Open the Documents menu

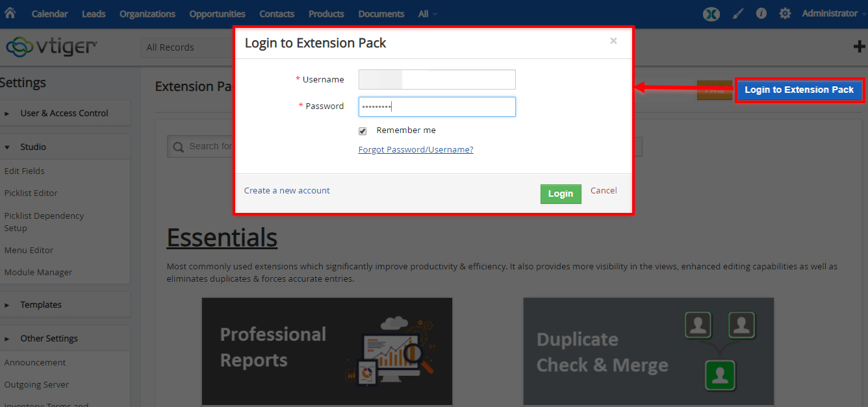point(381,14)
